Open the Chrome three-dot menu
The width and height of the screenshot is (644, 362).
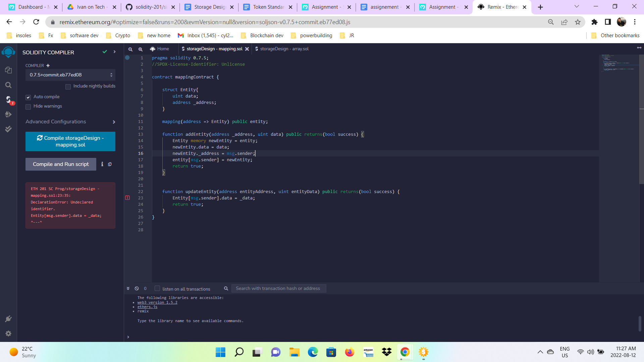coord(635,22)
